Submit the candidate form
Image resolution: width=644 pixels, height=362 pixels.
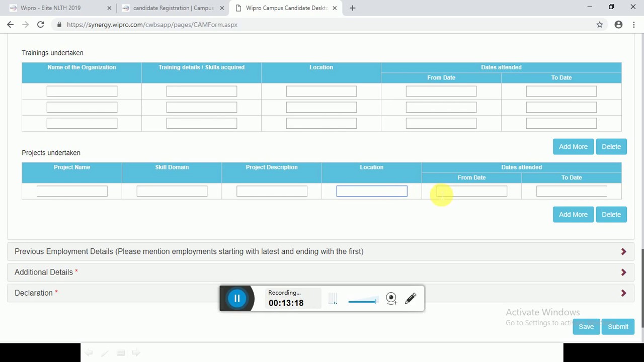[x=618, y=327]
